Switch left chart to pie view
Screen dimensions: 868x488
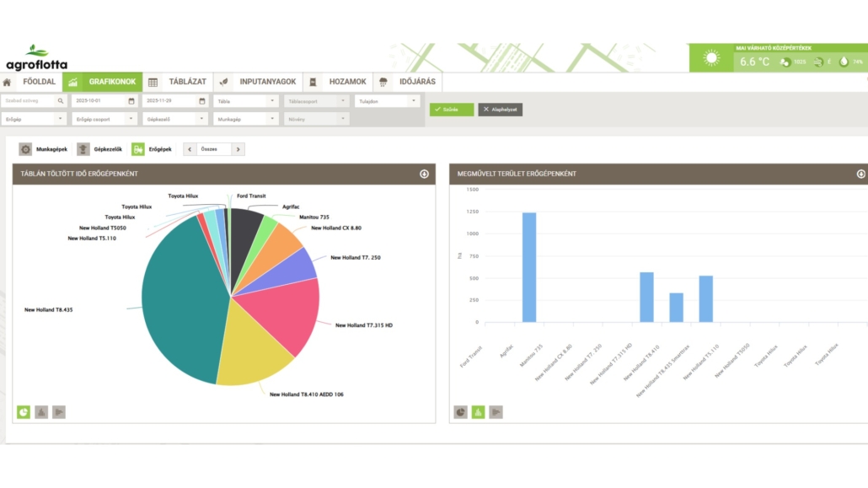coord(24,412)
